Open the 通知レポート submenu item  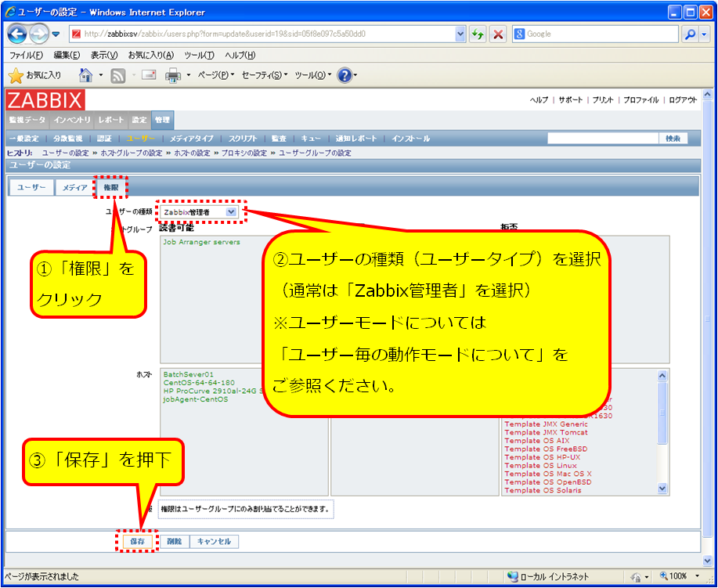356,139
